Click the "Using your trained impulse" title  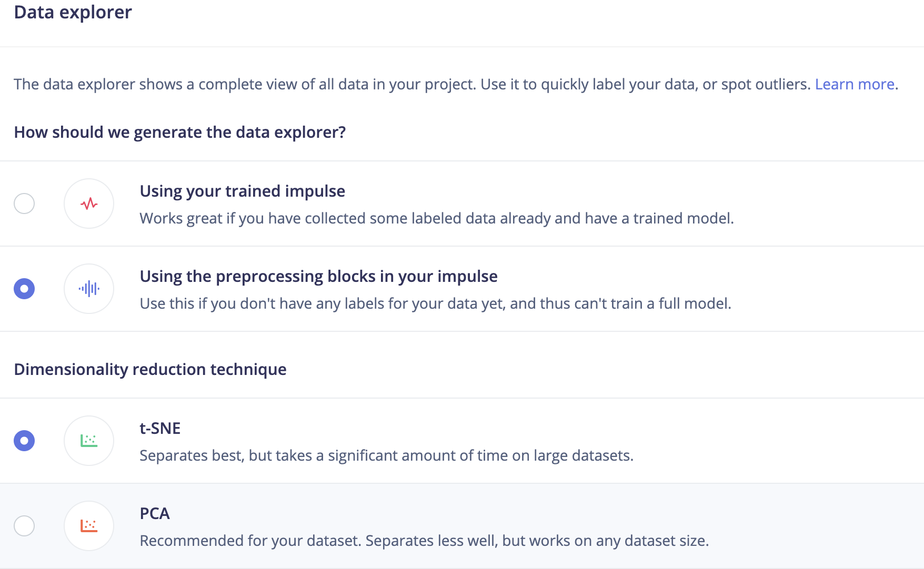[x=242, y=191]
